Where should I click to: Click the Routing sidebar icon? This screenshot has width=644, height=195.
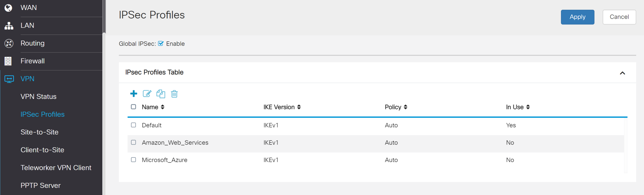click(x=9, y=43)
